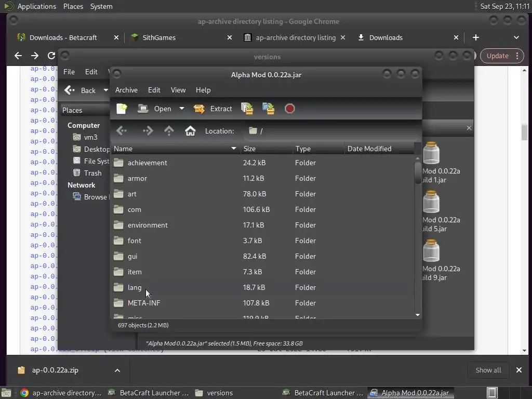
Task: Select Alpha Mod 0.0.22a build 1.jar file
Action: 441,163
